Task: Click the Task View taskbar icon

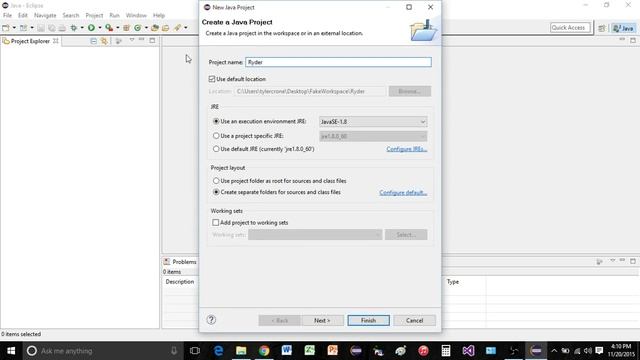Action: pyautogui.click(x=195, y=351)
